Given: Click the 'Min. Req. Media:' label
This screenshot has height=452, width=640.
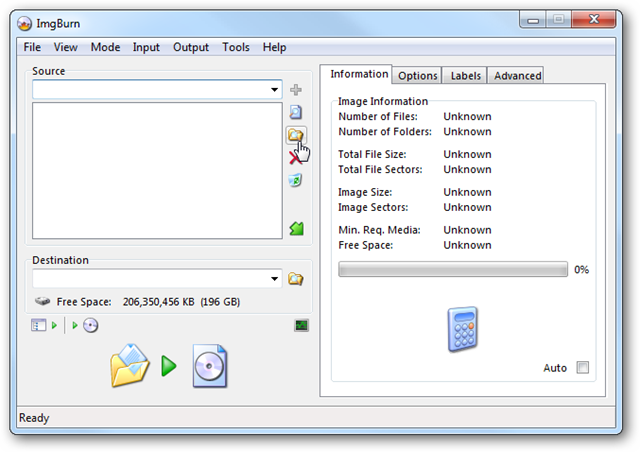Looking at the screenshot, I should (x=379, y=230).
